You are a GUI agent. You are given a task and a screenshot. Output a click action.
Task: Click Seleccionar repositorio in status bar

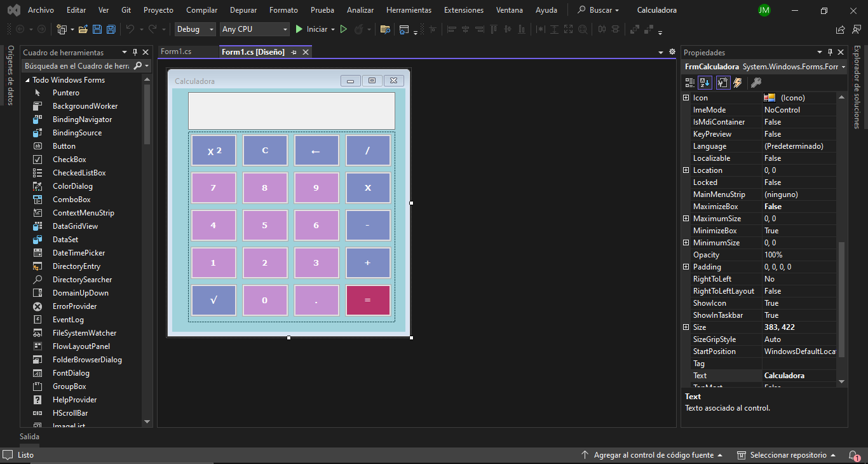pyautogui.click(x=785, y=455)
